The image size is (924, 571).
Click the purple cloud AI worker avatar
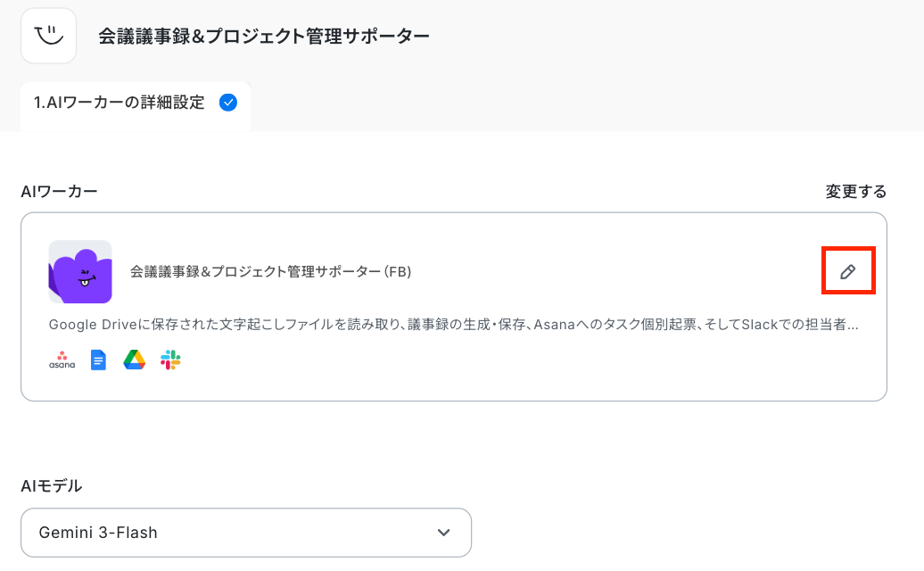coord(80,271)
